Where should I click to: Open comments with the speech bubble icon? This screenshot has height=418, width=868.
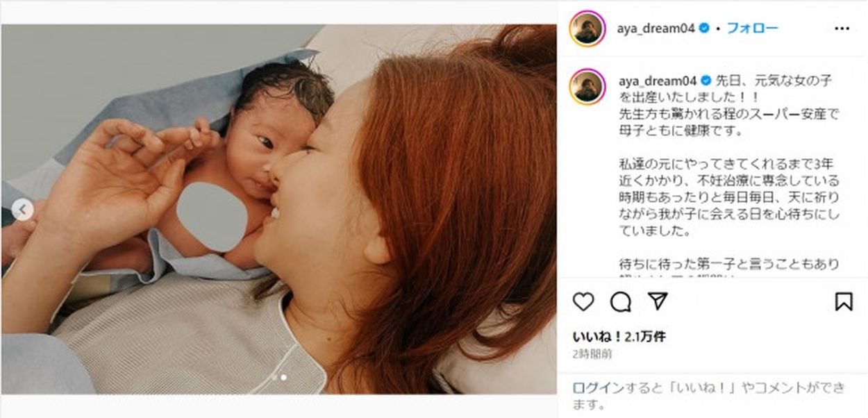click(x=620, y=302)
